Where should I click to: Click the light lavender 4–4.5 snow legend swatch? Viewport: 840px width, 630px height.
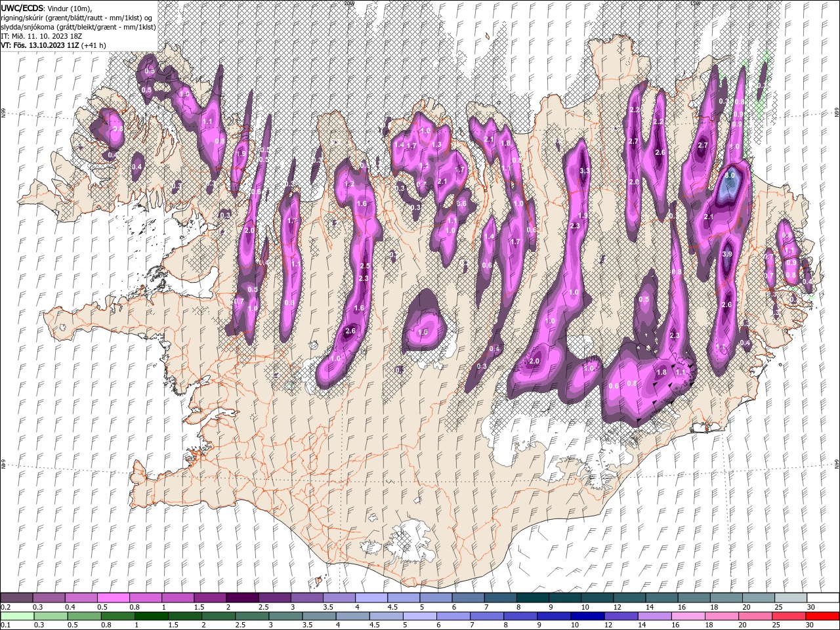[x=371, y=598]
